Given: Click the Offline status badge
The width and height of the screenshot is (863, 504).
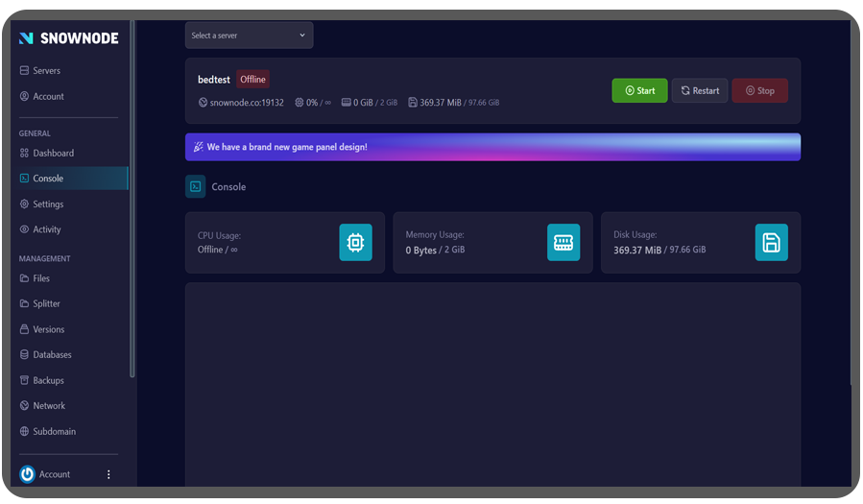Looking at the screenshot, I should point(252,80).
